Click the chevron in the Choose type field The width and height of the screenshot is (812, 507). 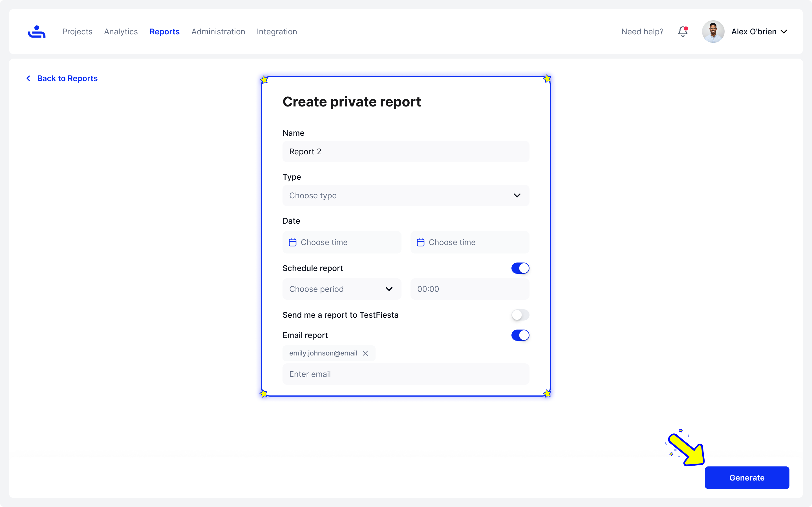pos(517,195)
